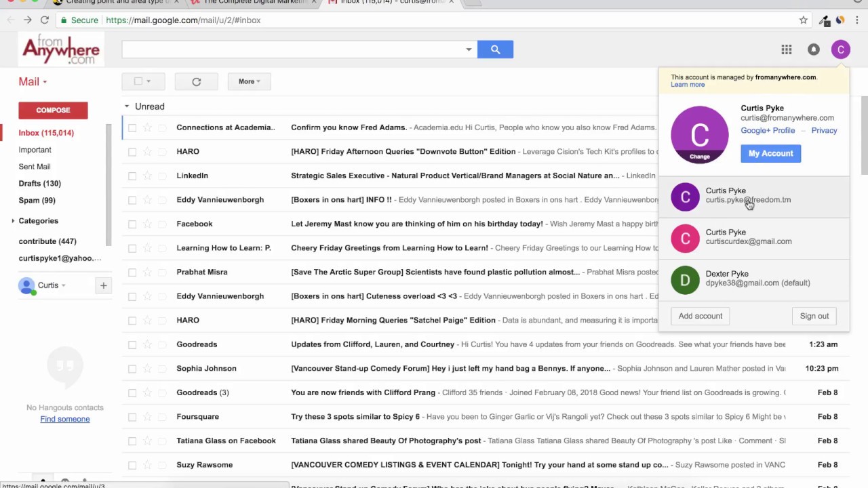Star the Sophia Johnson email
The image size is (868, 488).
pyautogui.click(x=147, y=369)
